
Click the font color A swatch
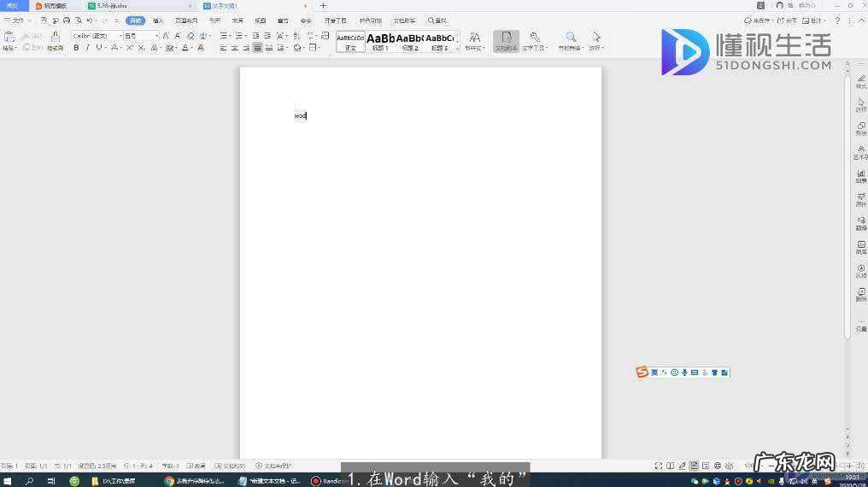[x=185, y=48]
